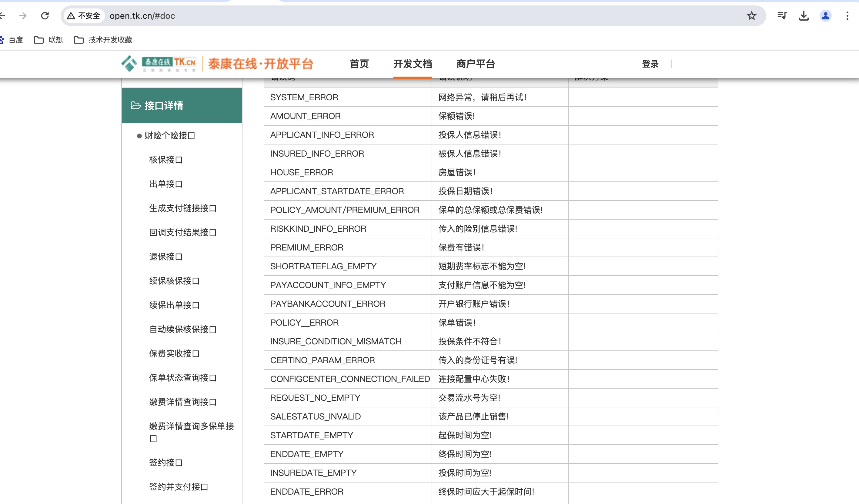The image size is (859, 504).
Task: Open the media control icon
Action: [x=782, y=16]
